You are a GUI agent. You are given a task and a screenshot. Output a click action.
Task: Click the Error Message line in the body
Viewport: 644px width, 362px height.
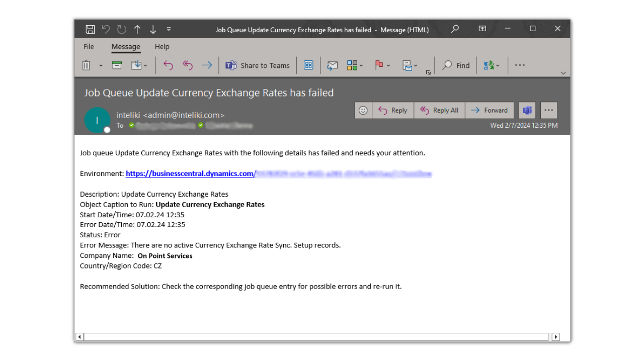pos(210,245)
